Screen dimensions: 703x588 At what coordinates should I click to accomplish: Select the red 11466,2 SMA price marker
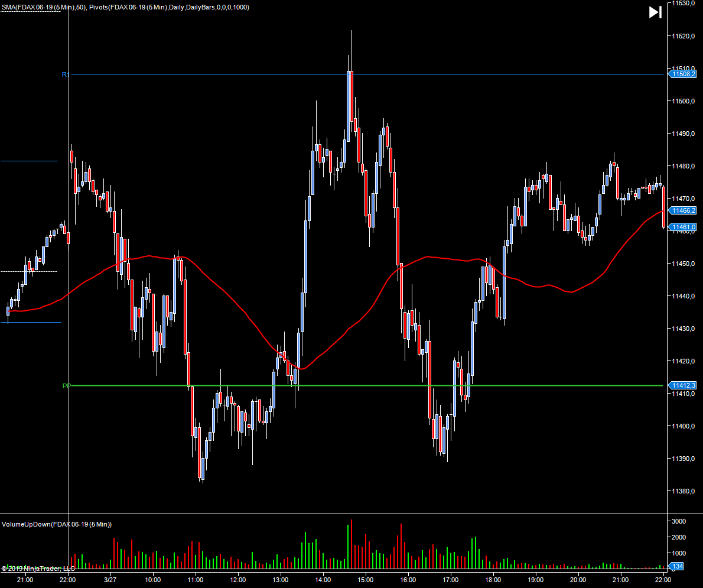[684, 210]
